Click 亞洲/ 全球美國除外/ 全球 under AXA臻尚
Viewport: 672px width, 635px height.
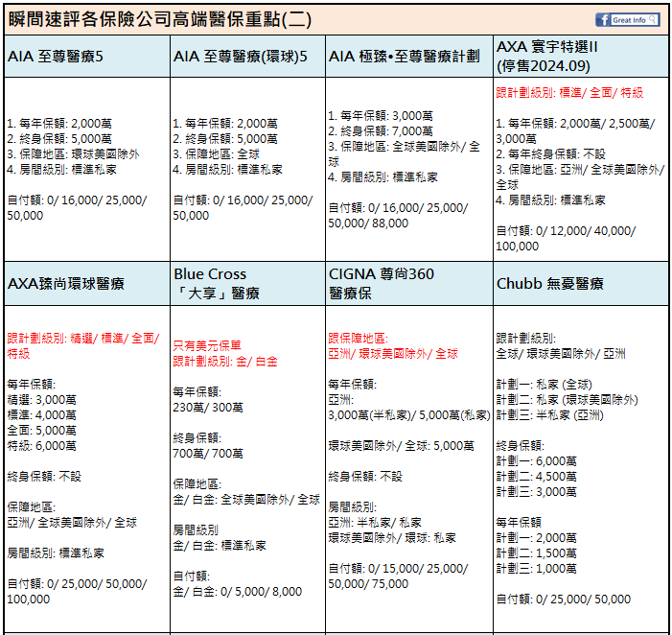point(72,522)
